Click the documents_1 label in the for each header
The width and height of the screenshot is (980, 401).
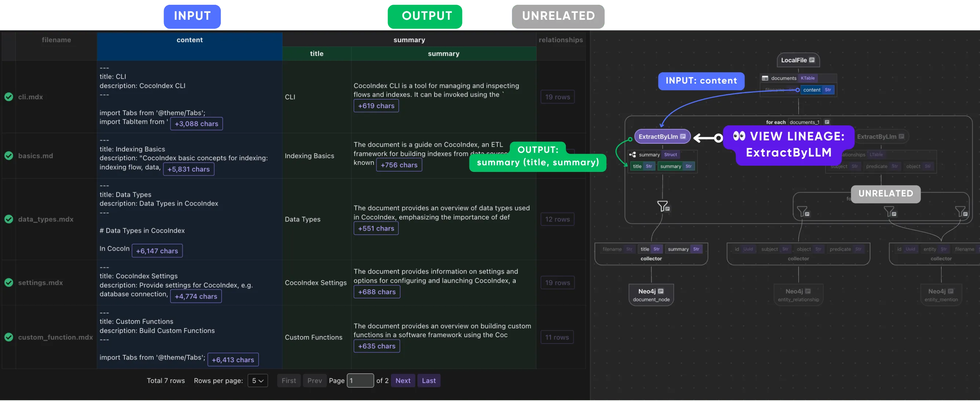(x=804, y=122)
